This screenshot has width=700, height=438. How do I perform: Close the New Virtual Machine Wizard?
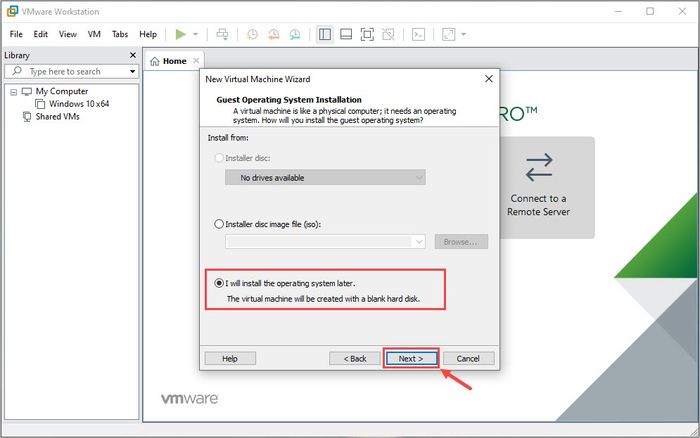[489, 79]
